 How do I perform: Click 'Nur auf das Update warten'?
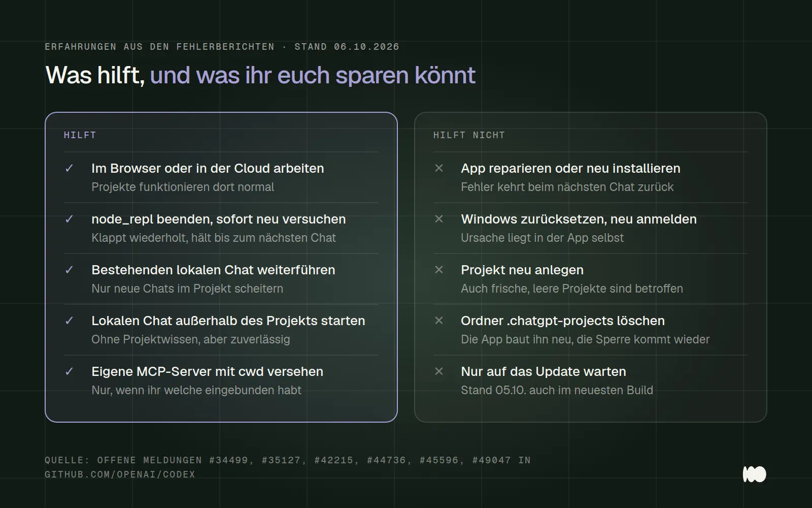point(544,371)
